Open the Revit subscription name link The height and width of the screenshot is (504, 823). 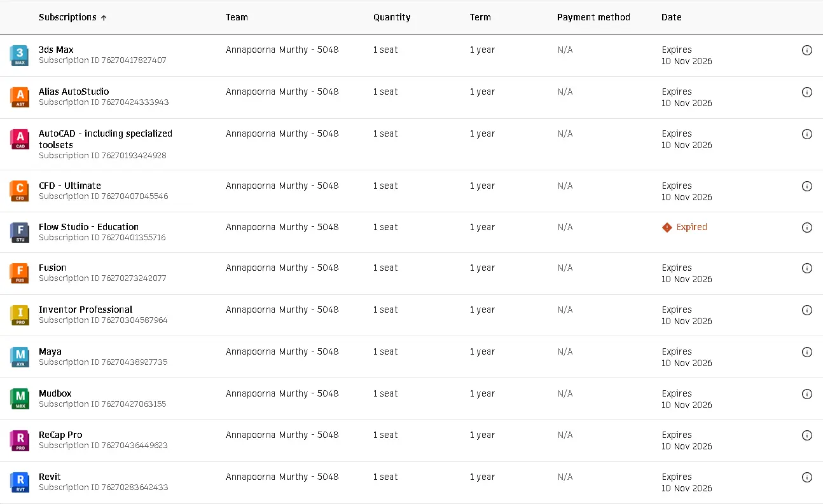coord(50,477)
